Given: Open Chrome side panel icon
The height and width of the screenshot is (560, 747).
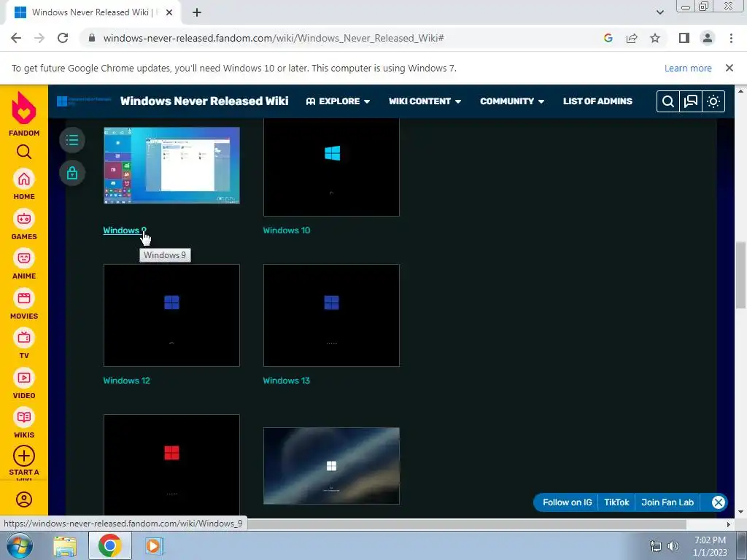Looking at the screenshot, I should click(x=684, y=38).
